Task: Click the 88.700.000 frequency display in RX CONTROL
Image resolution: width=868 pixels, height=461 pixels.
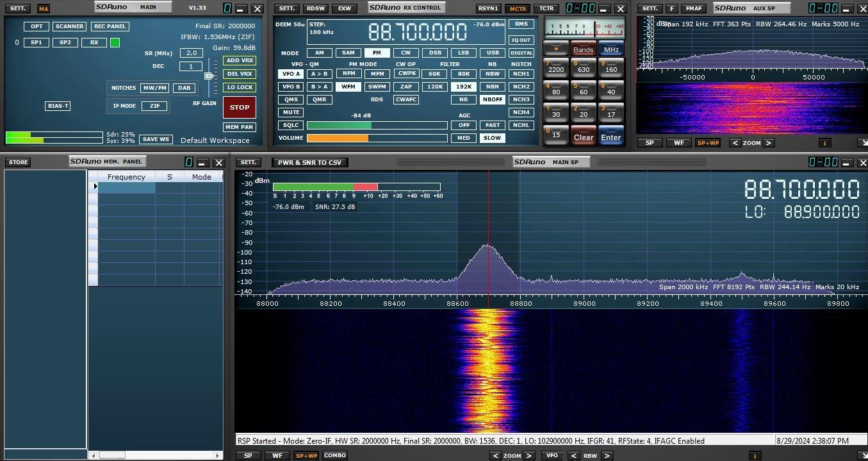Action: [417, 32]
